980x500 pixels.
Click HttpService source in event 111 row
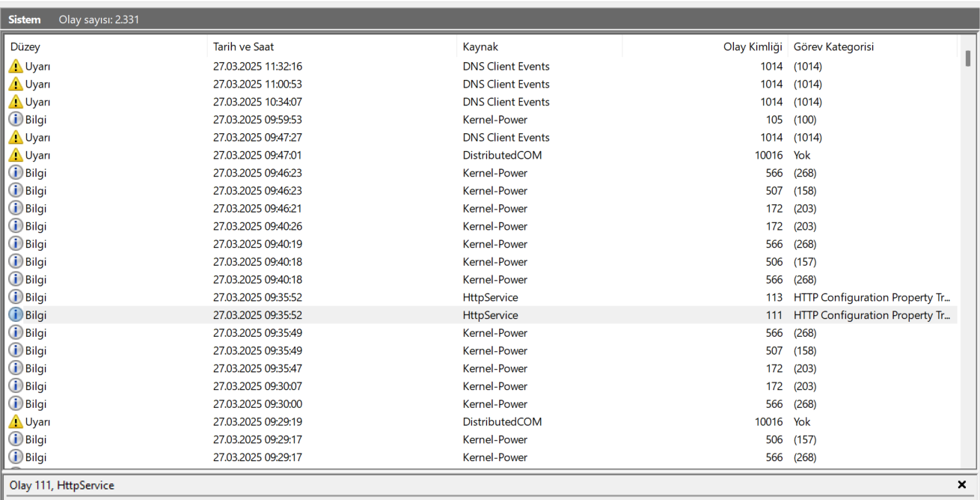click(x=490, y=315)
